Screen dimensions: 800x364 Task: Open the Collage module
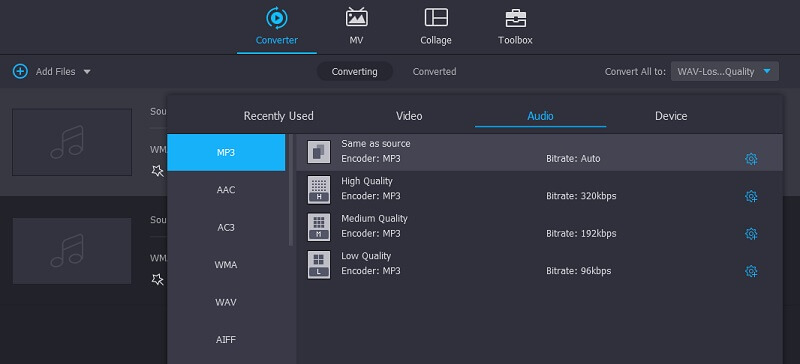coord(436,27)
